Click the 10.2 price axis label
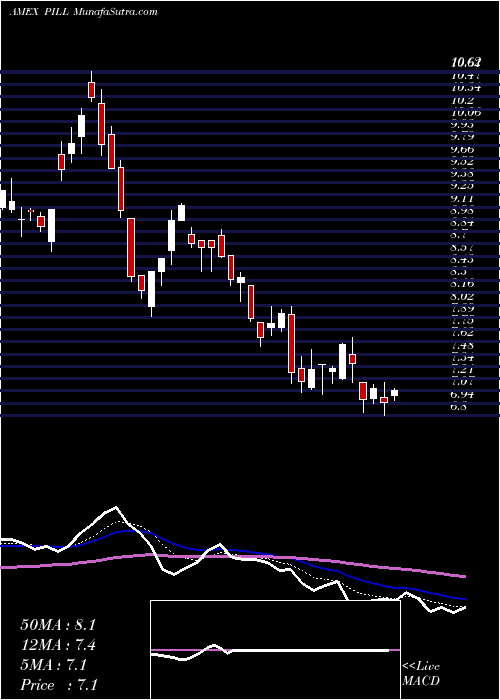 click(462, 100)
